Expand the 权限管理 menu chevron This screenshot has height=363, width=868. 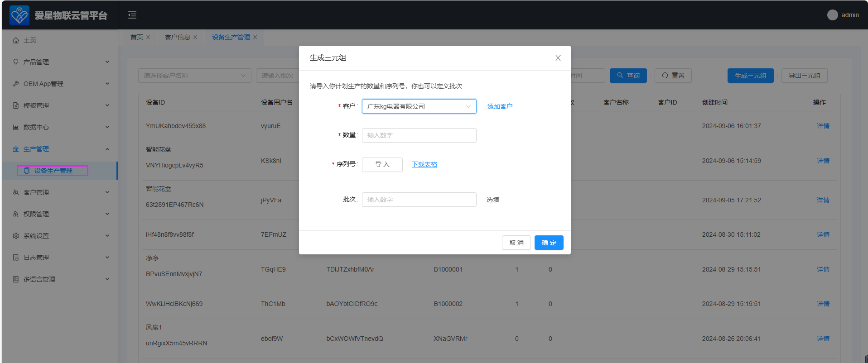click(x=107, y=214)
